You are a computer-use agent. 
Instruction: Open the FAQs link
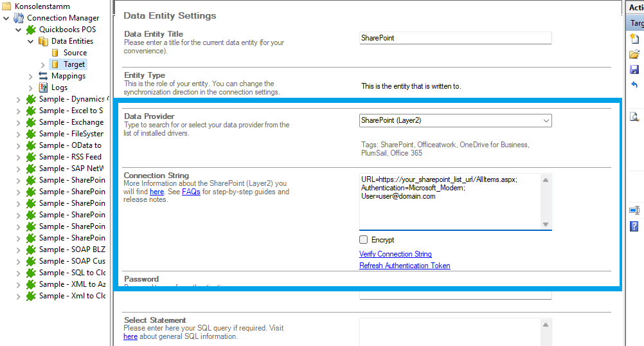point(191,192)
